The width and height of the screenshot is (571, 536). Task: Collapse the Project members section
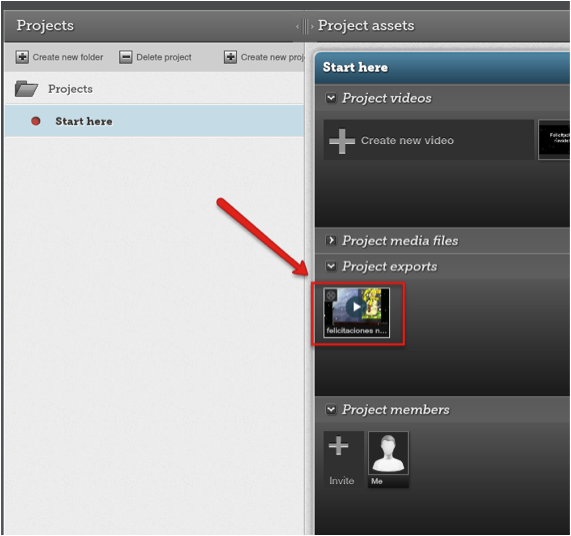(x=331, y=409)
